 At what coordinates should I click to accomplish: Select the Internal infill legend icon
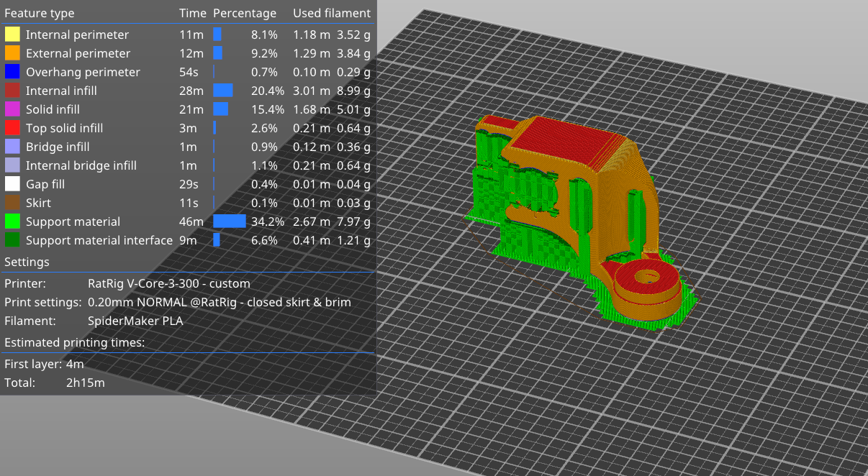point(15,91)
